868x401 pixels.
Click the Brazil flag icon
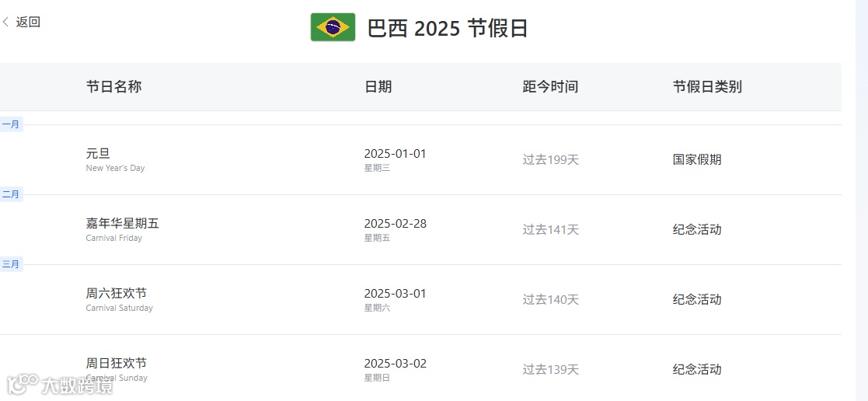pyautogui.click(x=333, y=27)
